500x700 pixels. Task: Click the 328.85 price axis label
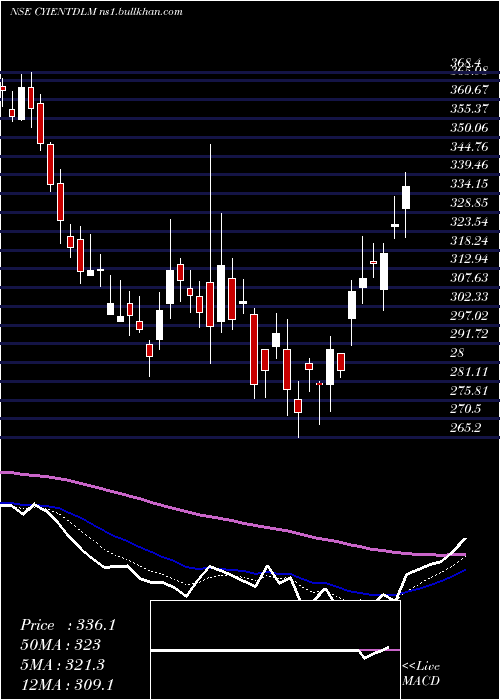469,204
